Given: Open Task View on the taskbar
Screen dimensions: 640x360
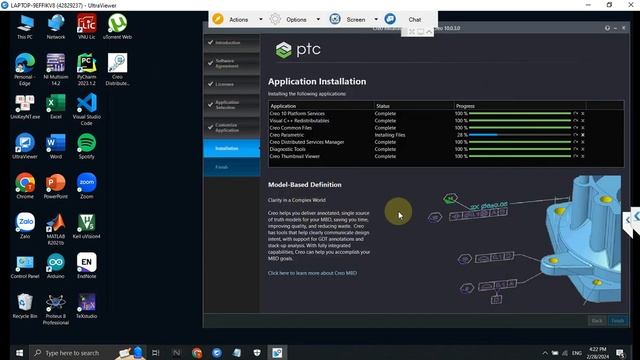Looking at the screenshot, I should click(x=156, y=353).
